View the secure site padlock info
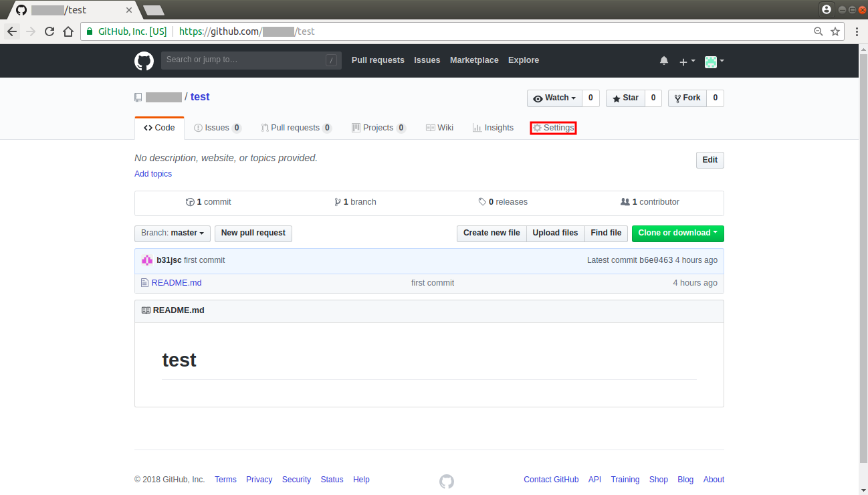Screen dimensions: 868x495 tap(90, 31)
